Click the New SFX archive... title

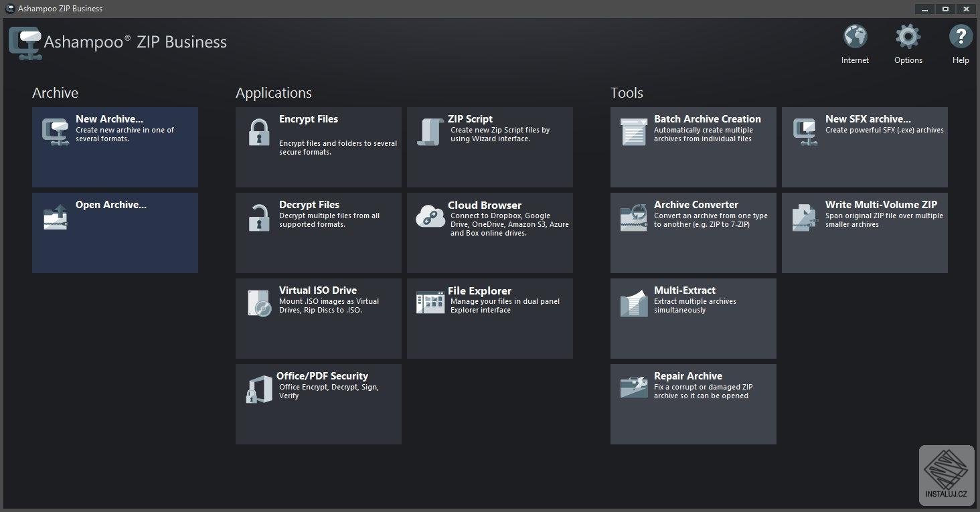coord(868,119)
